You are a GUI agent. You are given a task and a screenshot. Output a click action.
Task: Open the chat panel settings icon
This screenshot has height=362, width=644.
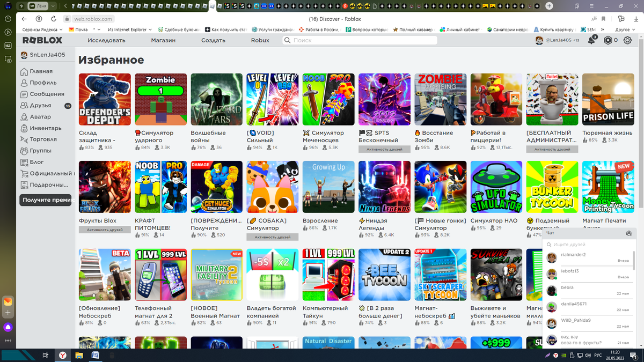click(628, 233)
